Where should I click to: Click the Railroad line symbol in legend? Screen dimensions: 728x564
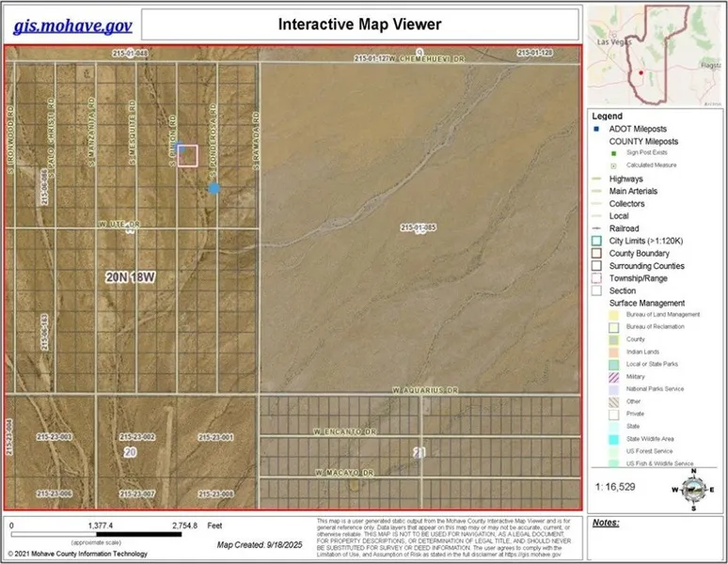point(596,228)
